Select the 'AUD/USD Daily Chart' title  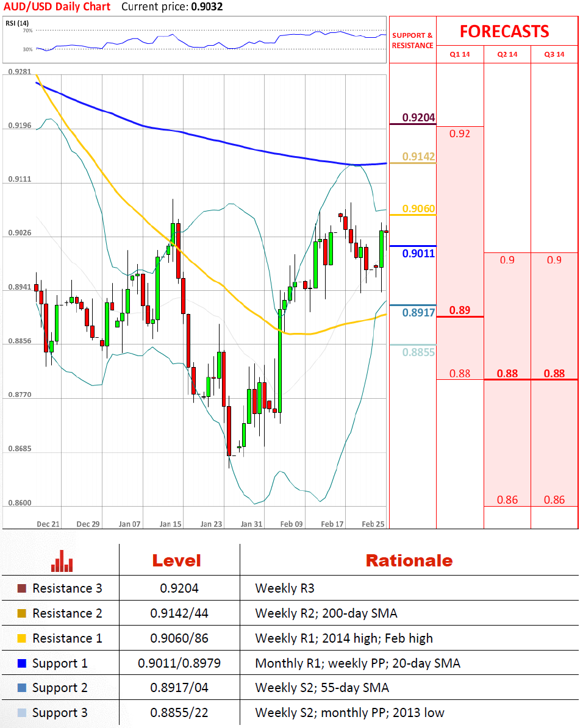click(57, 7)
